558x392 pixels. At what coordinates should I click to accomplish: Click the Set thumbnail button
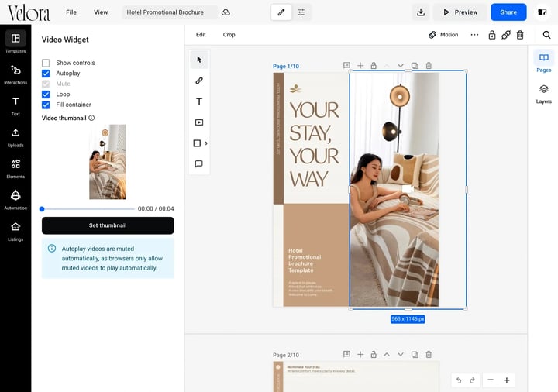click(x=108, y=225)
